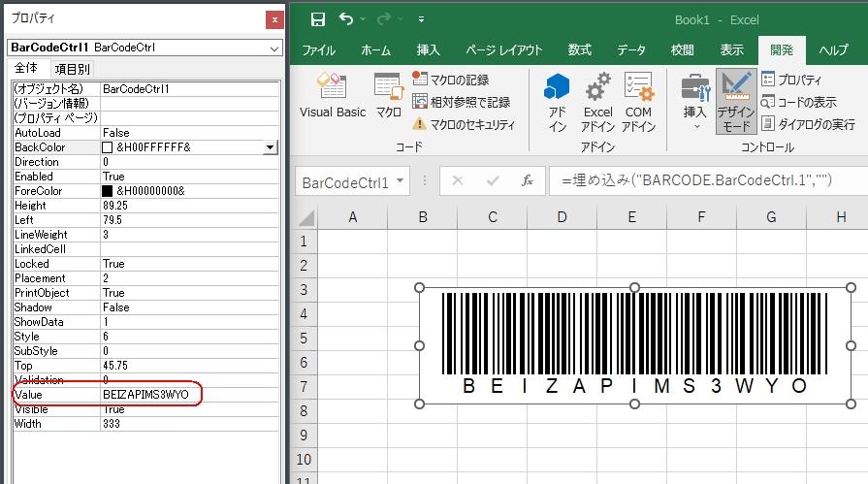Toggle Design Mode (デザインモード)
Image resolution: width=868 pixels, height=484 pixels.
click(736, 102)
